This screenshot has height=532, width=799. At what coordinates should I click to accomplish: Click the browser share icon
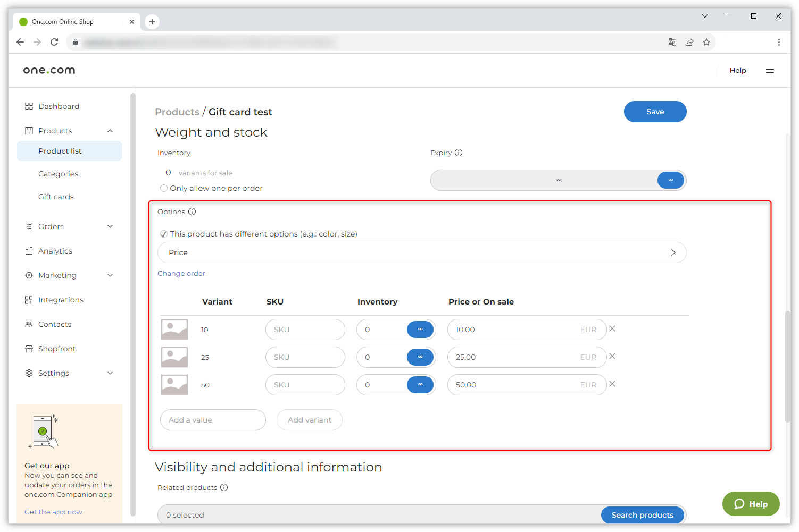(x=689, y=42)
